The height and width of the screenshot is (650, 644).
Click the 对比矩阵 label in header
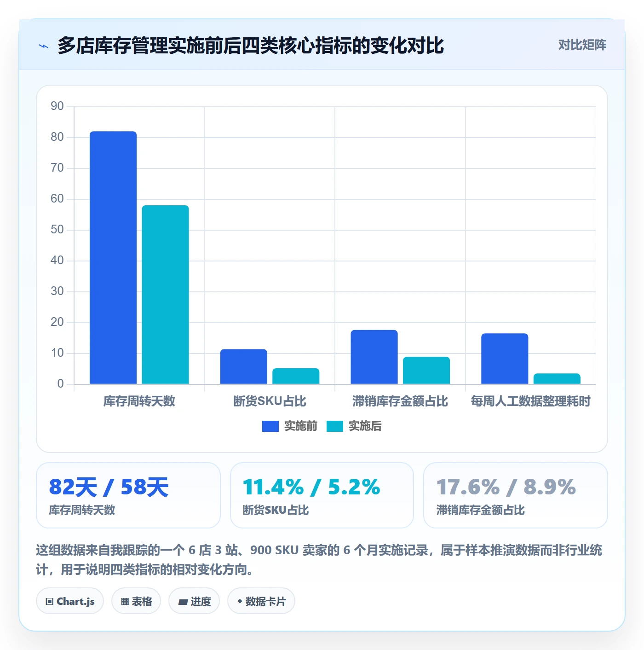point(582,45)
